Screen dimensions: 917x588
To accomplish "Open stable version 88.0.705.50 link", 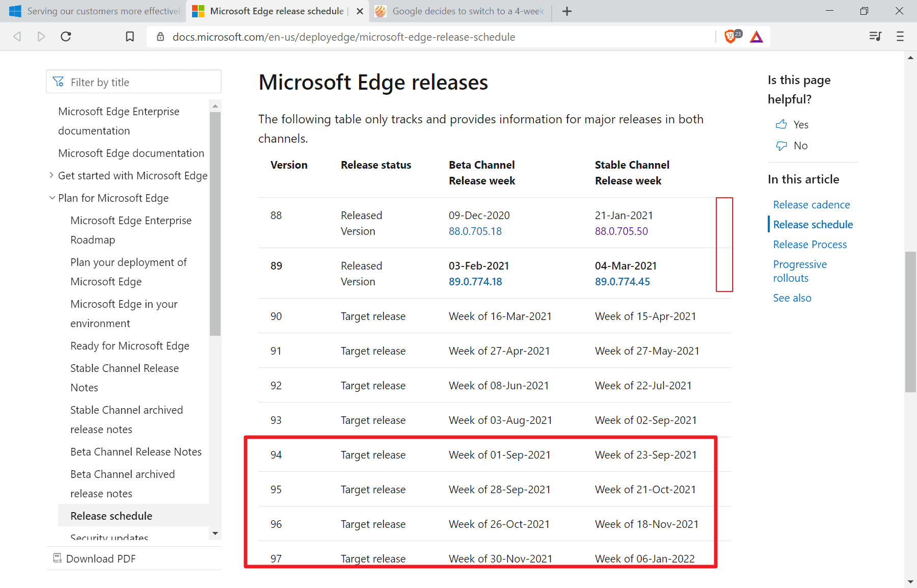I will (621, 231).
